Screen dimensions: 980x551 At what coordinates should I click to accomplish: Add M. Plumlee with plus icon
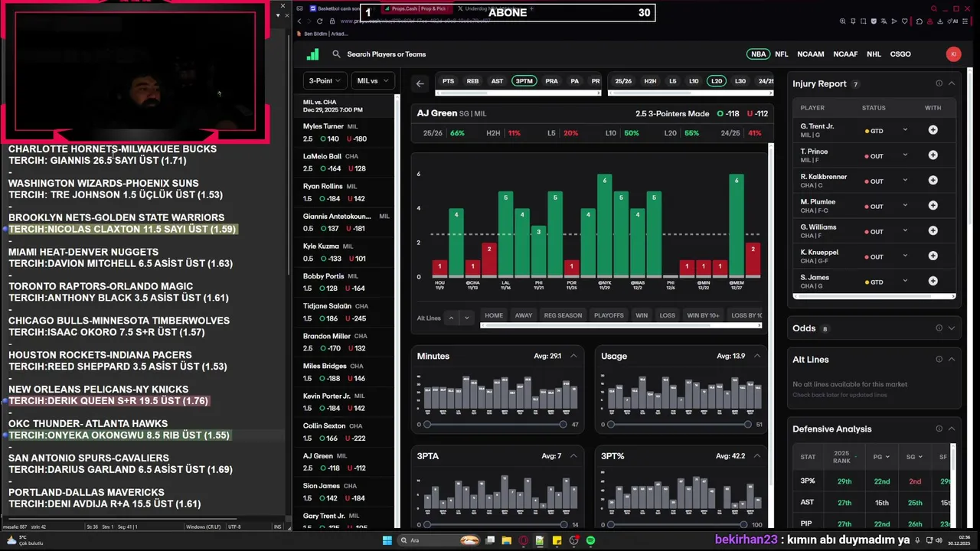click(x=933, y=206)
